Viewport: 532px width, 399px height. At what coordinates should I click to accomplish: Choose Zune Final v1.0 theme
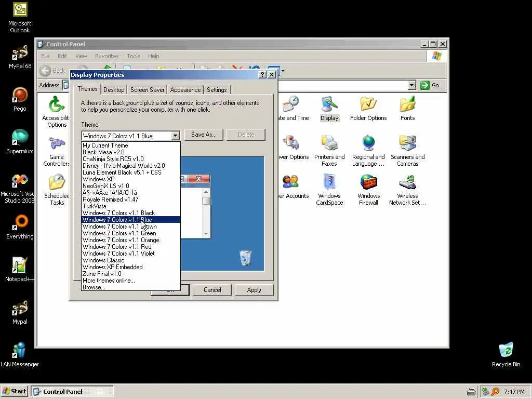coord(131,274)
